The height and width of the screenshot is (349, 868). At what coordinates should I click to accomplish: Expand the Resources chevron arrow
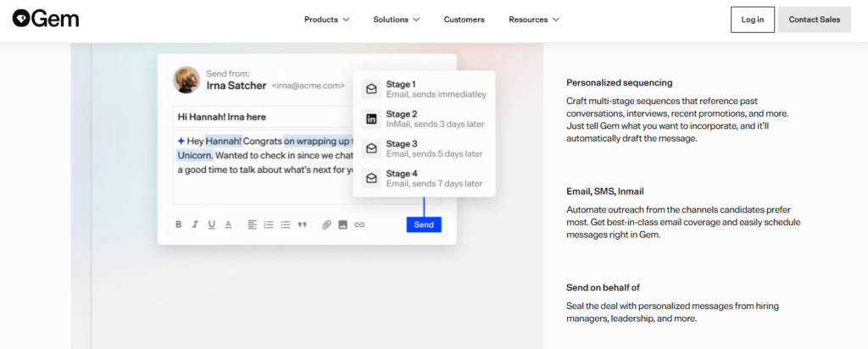click(556, 19)
